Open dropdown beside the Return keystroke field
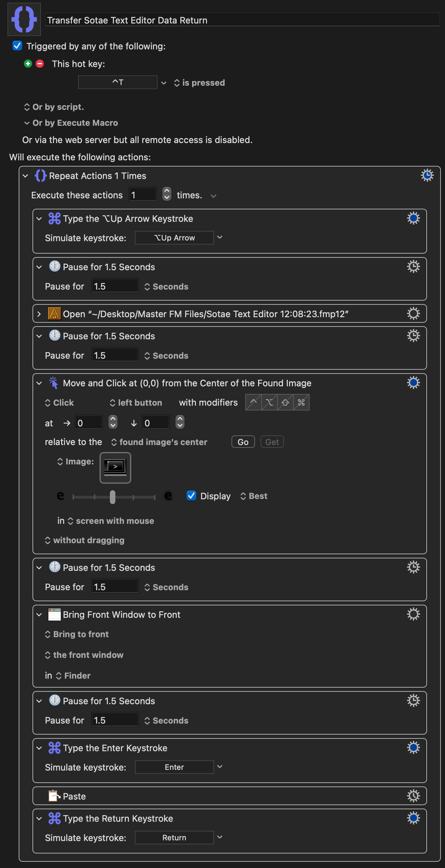Viewport: 445px width, 868px height. point(220,837)
